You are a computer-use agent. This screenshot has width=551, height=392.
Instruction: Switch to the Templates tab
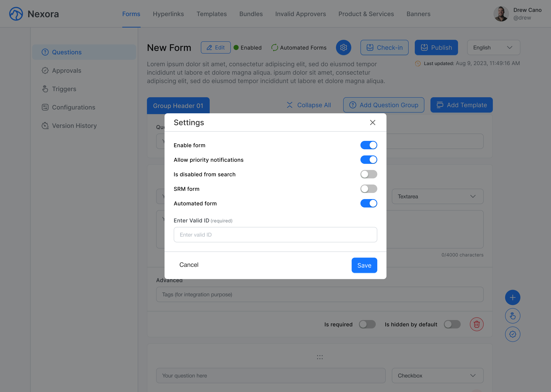pos(211,14)
